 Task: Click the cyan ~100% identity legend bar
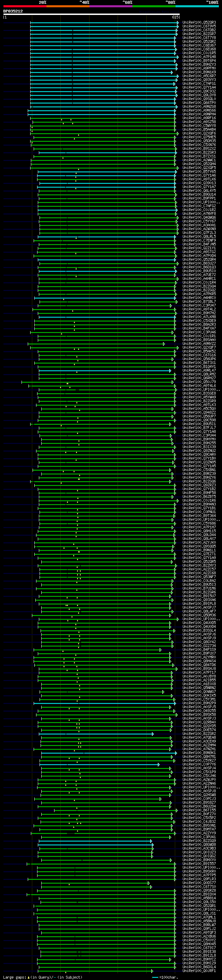tap(197, 6)
